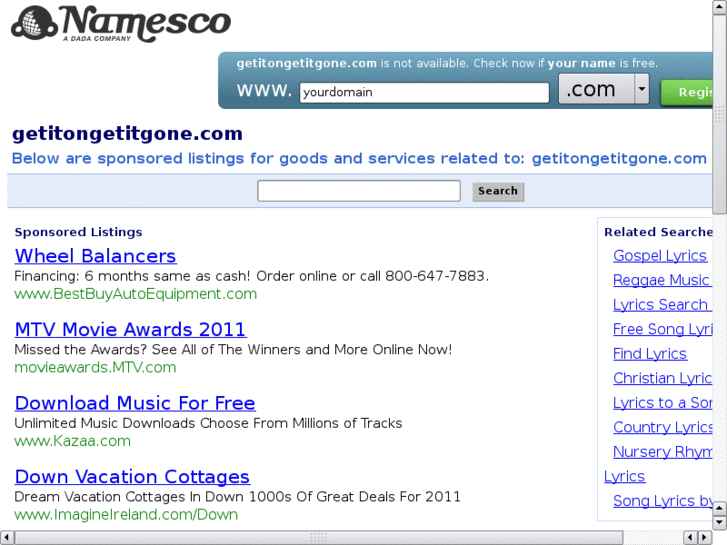Image resolution: width=727 pixels, height=545 pixels.
Task: Visit movieawards.MTV.com link
Action: (x=95, y=367)
